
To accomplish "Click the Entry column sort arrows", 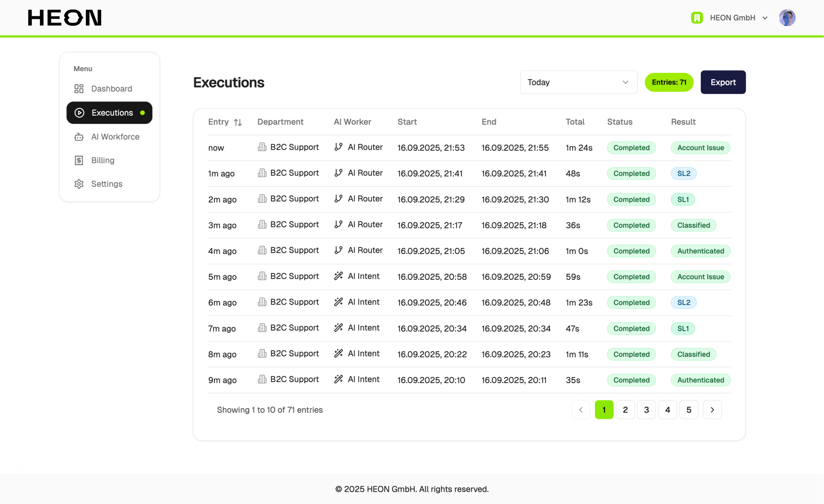I will coord(238,122).
